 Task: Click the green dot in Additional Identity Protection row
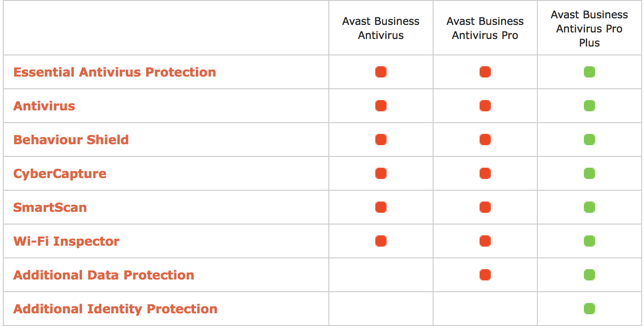590,309
